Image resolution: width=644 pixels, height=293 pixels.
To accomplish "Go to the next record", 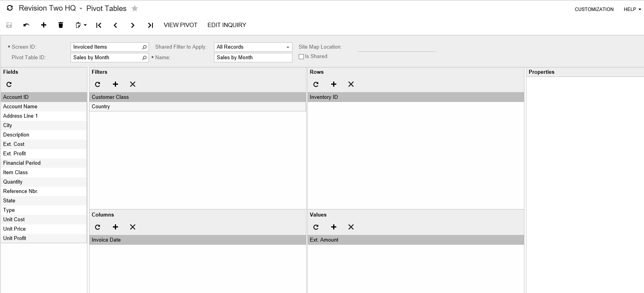I will point(132,25).
